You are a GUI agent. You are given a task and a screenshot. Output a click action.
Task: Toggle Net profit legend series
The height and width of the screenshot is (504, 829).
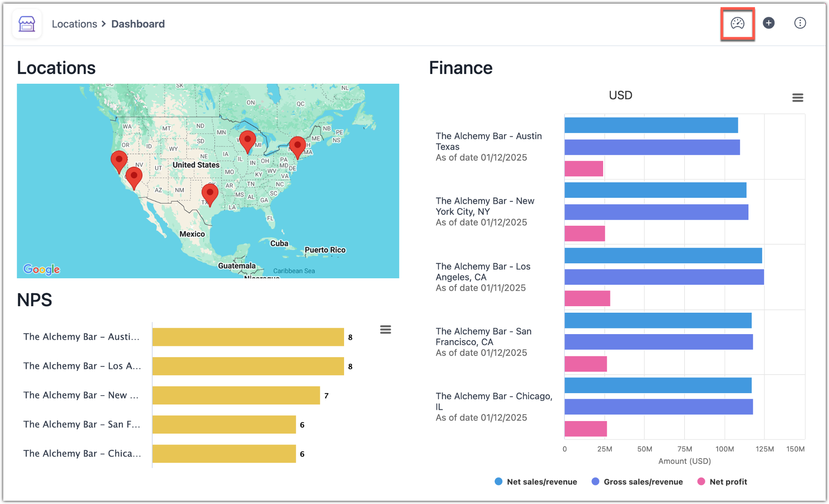click(x=722, y=481)
